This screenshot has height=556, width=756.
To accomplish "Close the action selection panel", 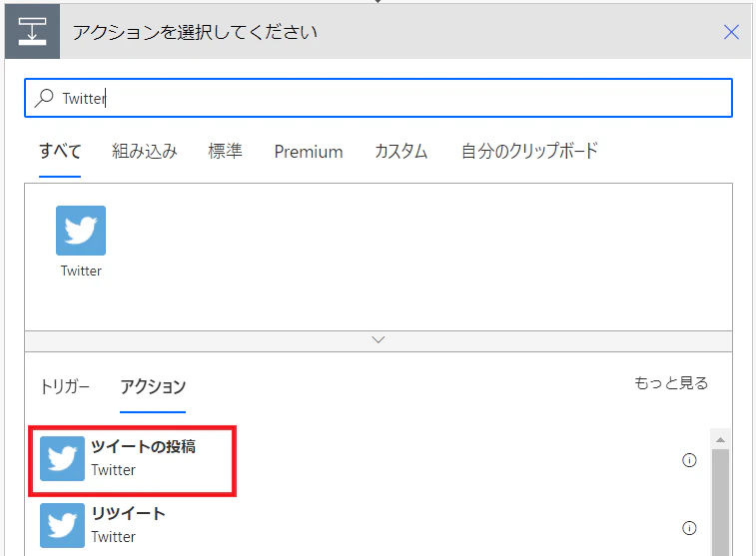I will point(731,32).
